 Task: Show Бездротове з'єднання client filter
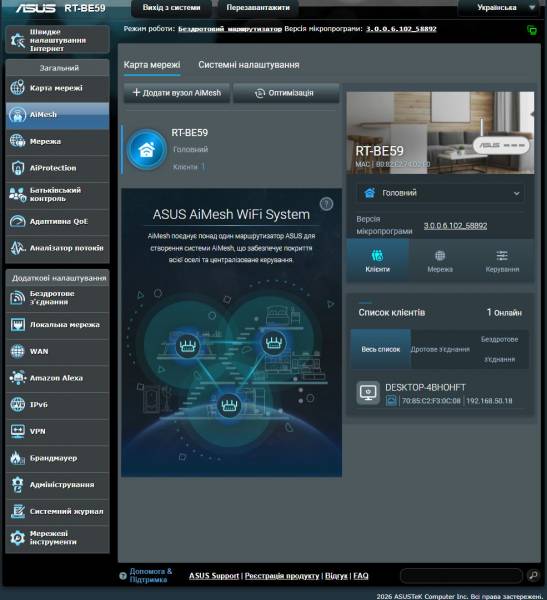click(x=499, y=349)
